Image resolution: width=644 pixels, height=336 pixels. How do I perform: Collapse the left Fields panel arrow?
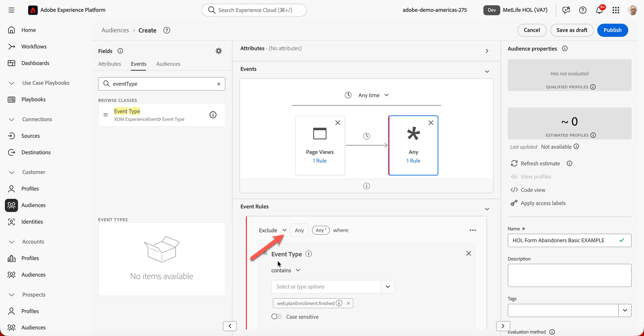pos(230,326)
